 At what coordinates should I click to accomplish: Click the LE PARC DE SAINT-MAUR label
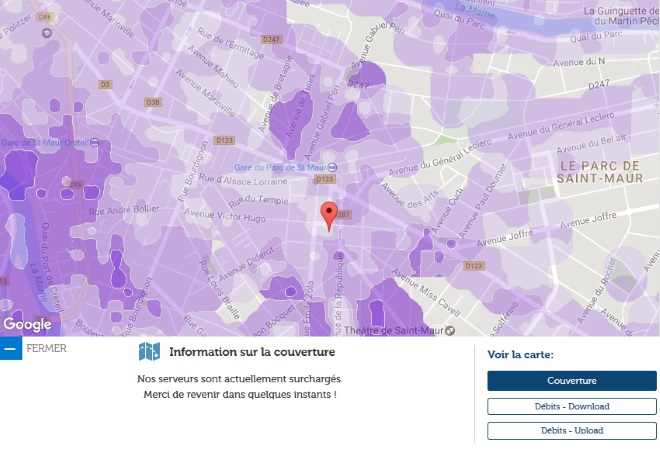coord(600,172)
